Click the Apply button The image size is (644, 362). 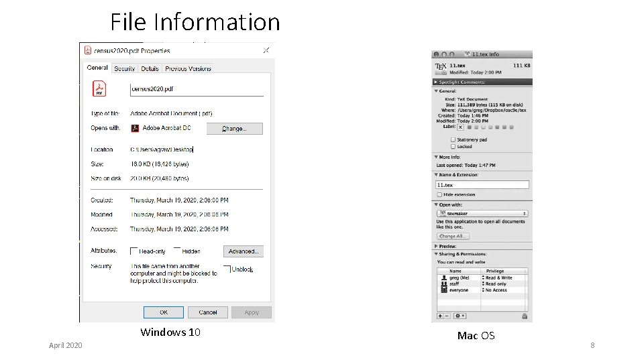coord(252,312)
